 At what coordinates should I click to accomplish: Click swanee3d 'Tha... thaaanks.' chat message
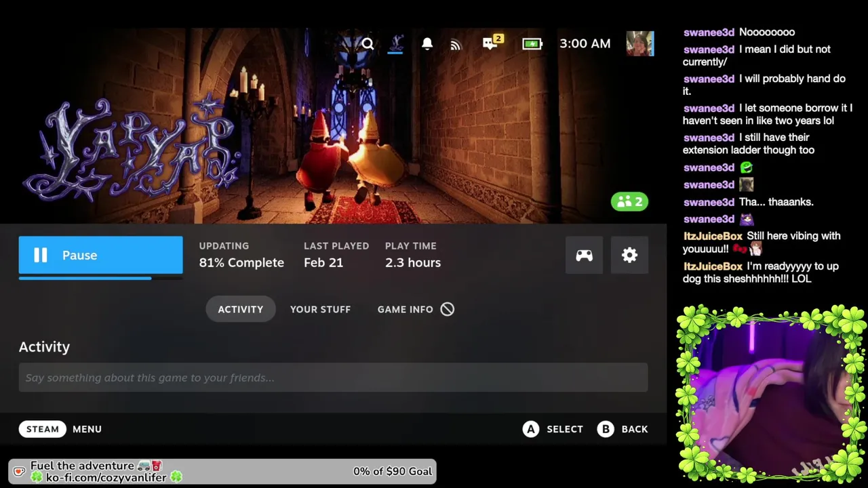point(749,201)
